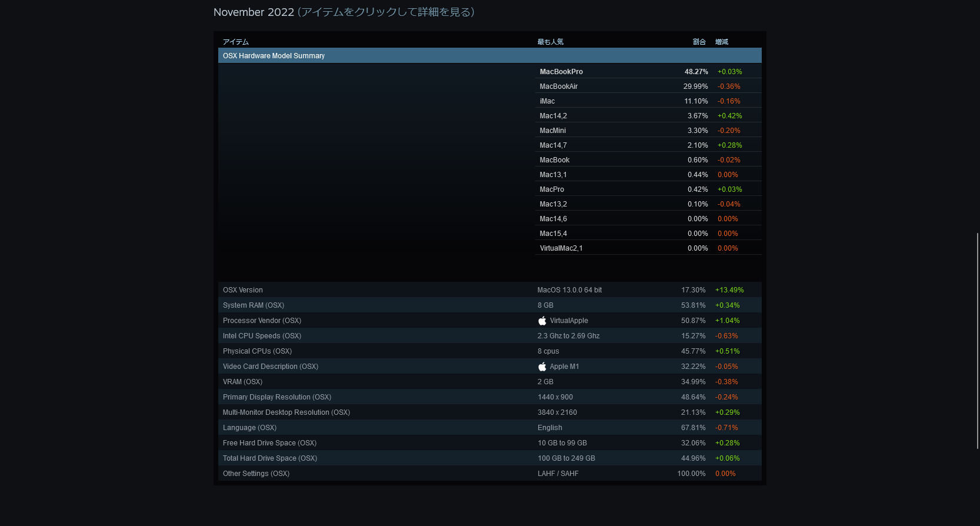The height and width of the screenshot is (526, 980).
Task: Expand Physical CPUs (OSX) row
Action: tap(489, 351)
